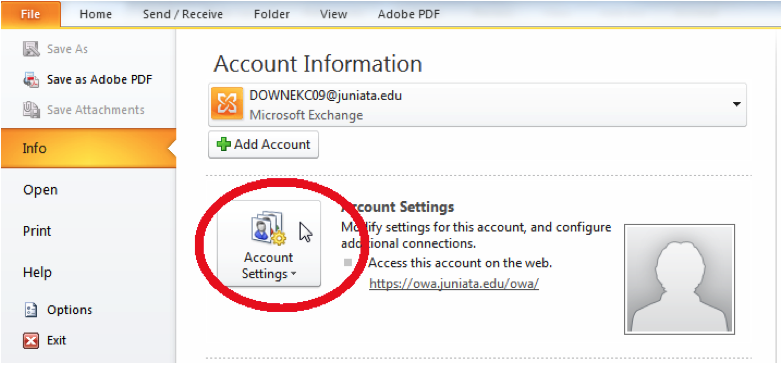Click the Options label

pyautogui.click(x=69, y=310)
